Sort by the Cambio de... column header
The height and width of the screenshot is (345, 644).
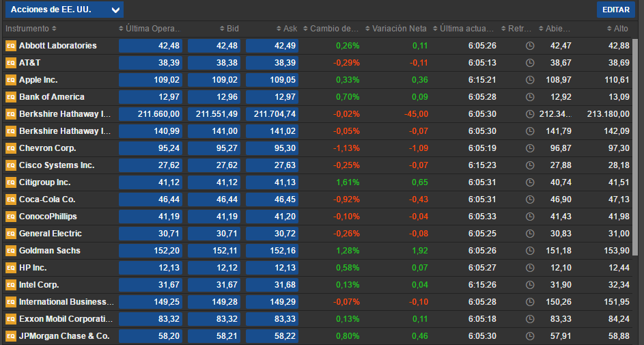click(x=331, y=29)
